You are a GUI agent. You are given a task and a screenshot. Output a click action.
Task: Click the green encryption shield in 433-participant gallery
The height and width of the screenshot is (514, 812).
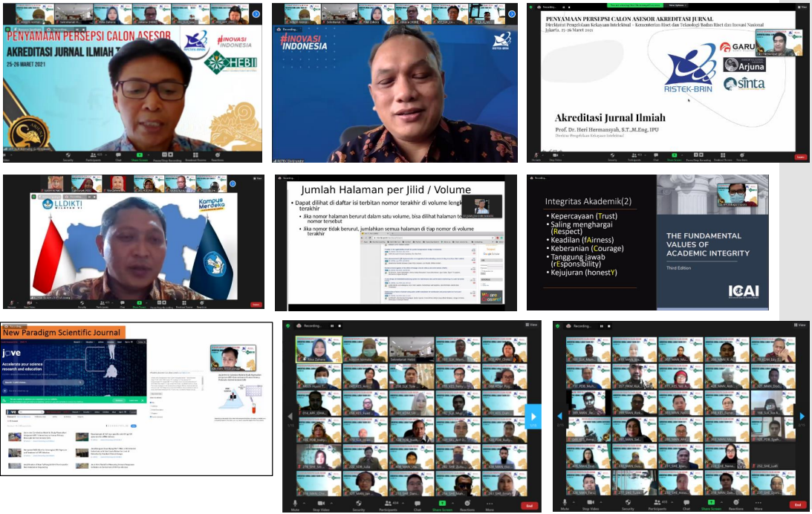tap(558, 326)
